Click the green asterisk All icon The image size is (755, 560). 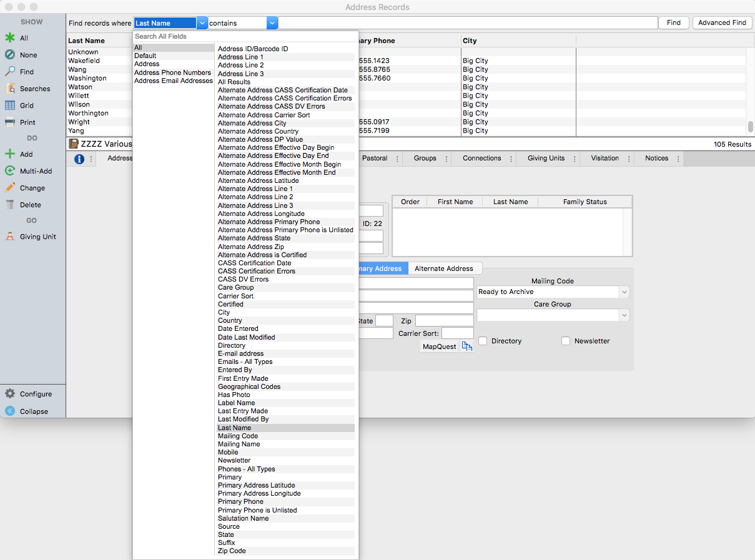click(10, 38)
